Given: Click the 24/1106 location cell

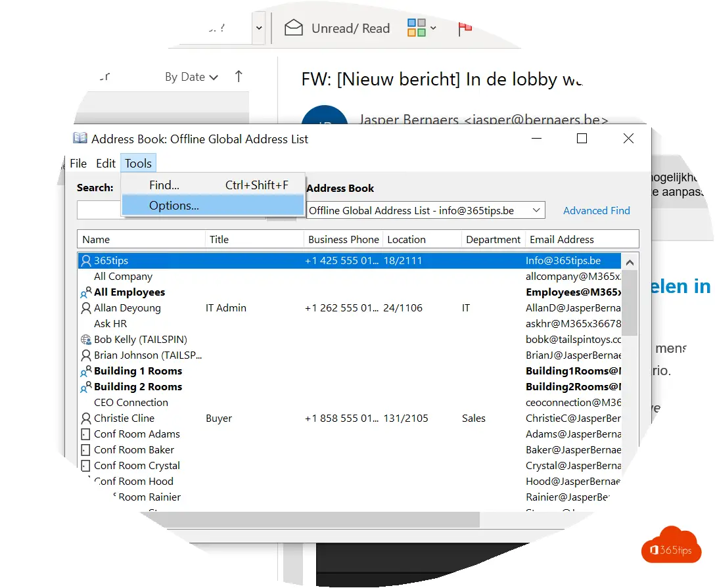Looking at the screenshot, I should point(403,308).
